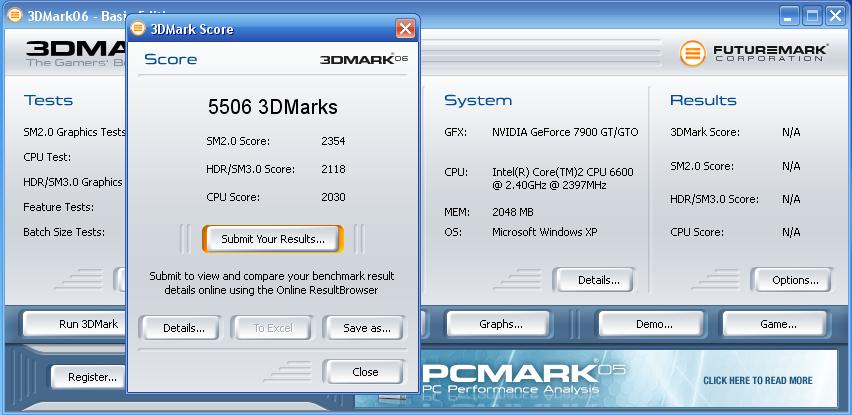Click the Results section heading
852x415 pixels.
coord(703,100)
